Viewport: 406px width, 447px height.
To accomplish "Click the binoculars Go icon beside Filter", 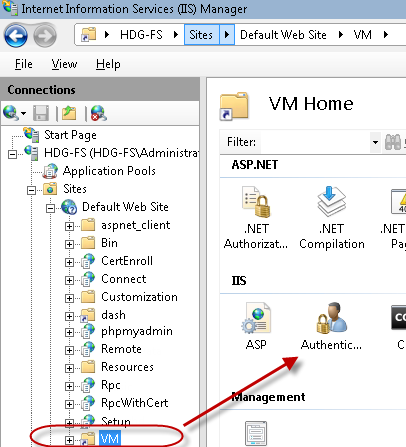I will 393,142.
